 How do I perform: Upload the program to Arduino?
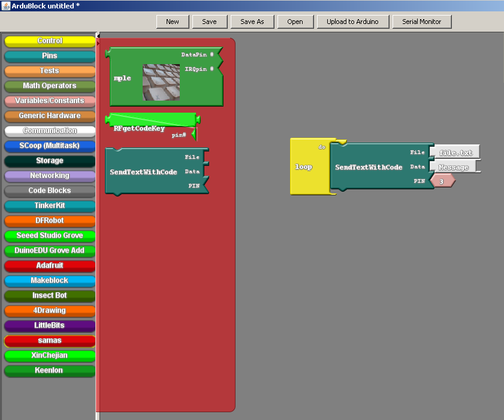(x=353, y=22)
